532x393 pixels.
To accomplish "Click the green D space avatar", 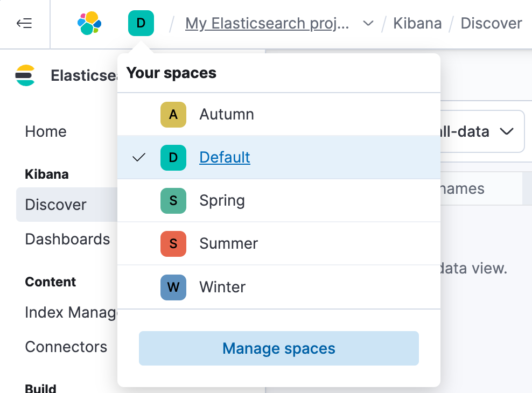I will (x=141, y=23).
